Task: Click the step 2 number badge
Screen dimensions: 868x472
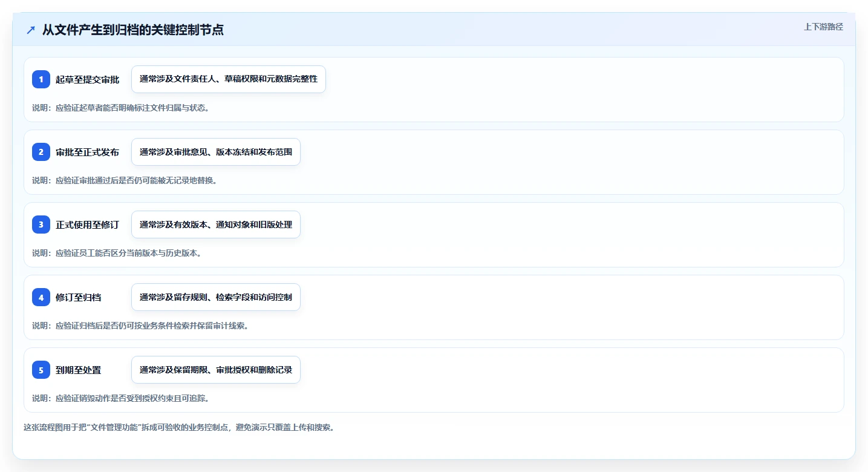Action: pos(41,152)
